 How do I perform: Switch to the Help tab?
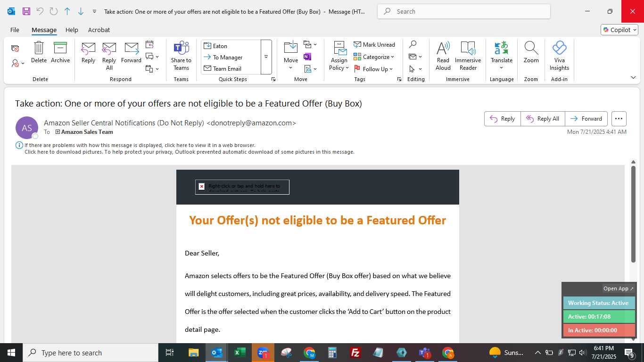click(x=72, y=30)
